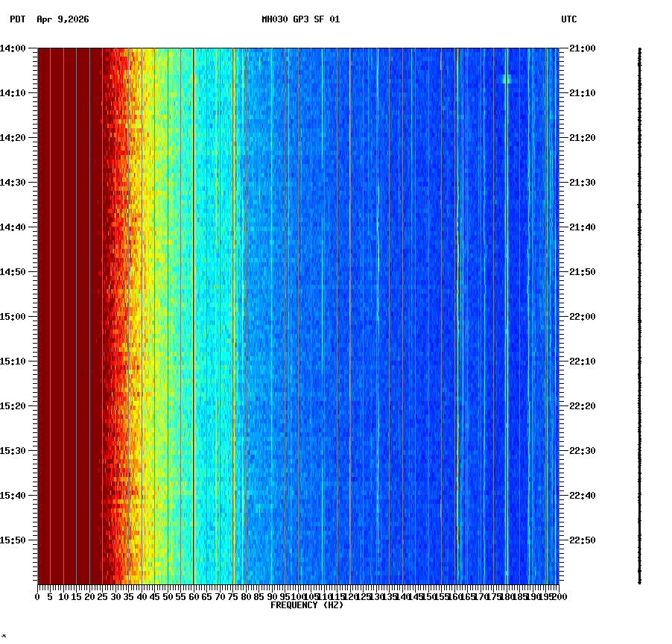Click the 22:00 UTC time tick label
The height and width of the screenshot is (644, 672).
(580, 315)
